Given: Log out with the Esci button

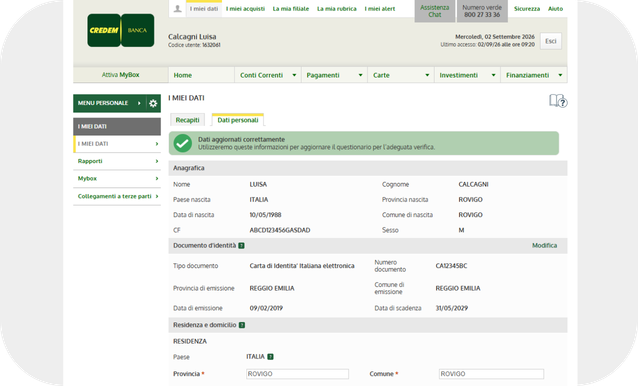Looking at the screenshot, I should pyautogui.click(x=551, y=41).
